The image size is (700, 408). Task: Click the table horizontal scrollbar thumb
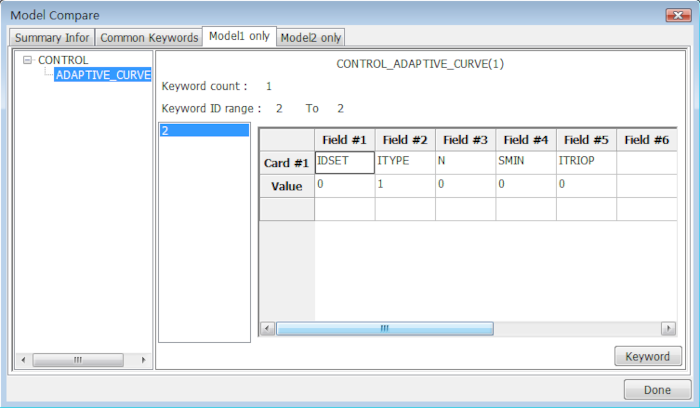385,329
